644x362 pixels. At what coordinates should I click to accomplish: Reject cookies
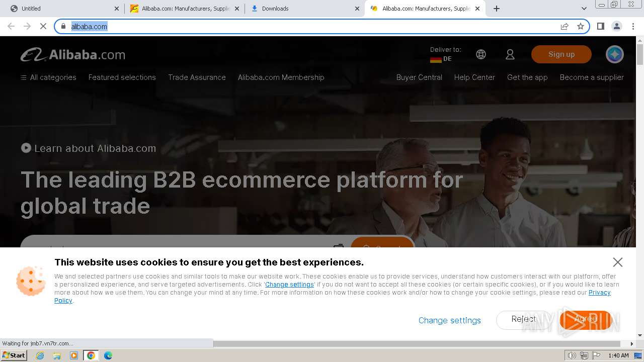coord(524,319)
